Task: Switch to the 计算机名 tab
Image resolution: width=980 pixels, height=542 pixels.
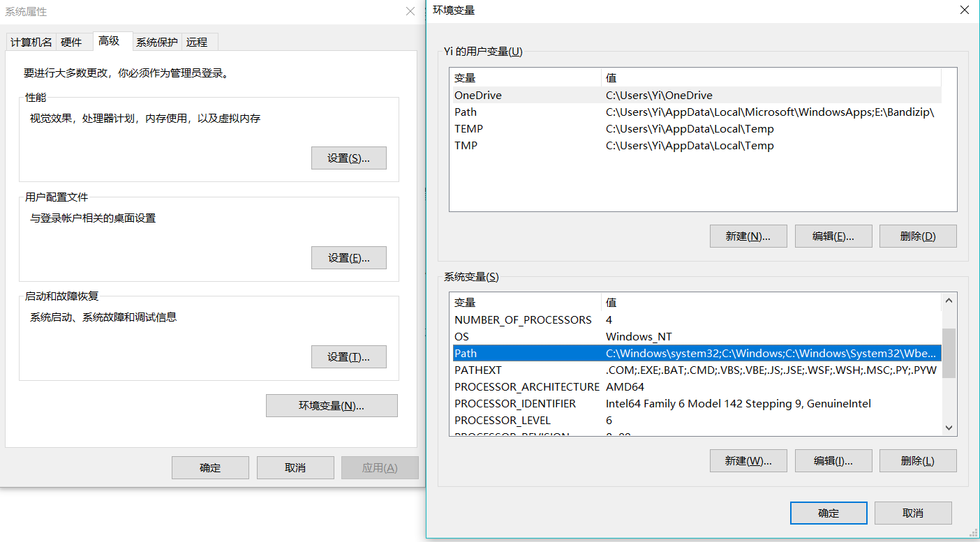Action: point(31,42)
